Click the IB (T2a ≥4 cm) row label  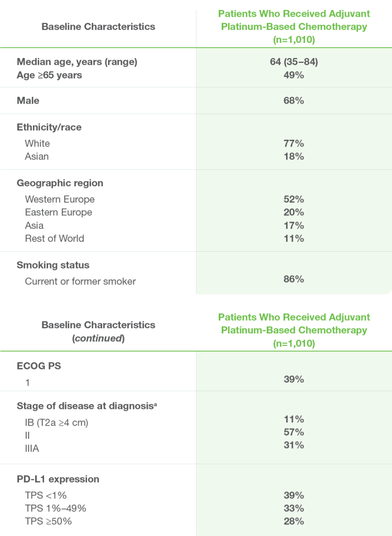57,422
